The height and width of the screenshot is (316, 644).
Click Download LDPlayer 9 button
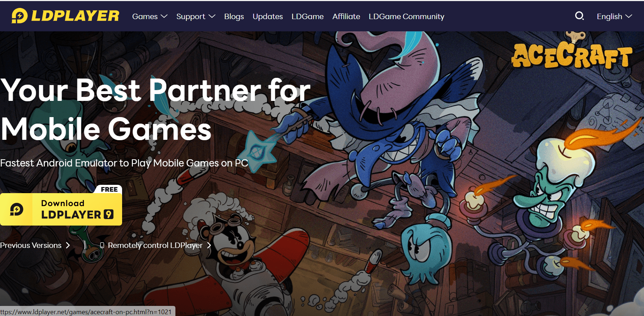(x=61, y=209)
